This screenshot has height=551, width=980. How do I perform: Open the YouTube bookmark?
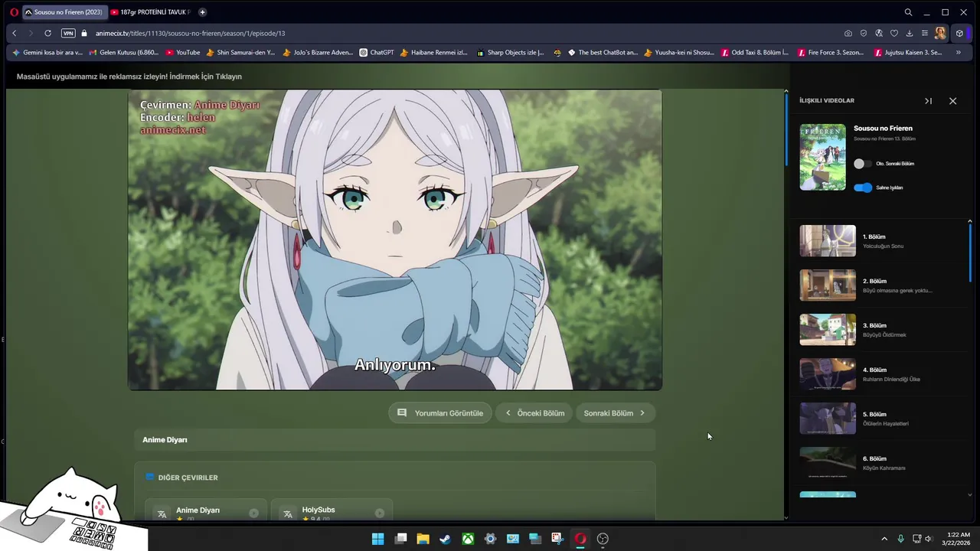pos(183,53)
